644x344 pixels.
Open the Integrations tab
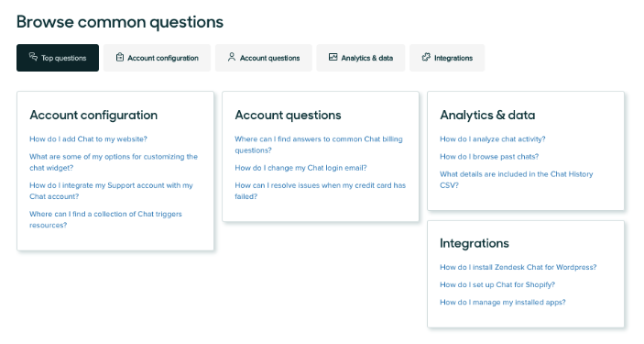pyautogui.click(x=447, y=58)
